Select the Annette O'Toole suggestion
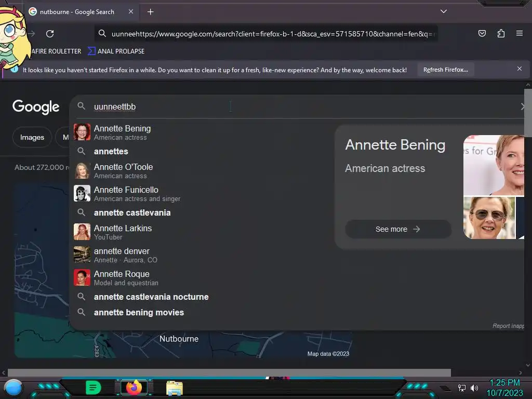This screenshot has height=399, width=532. (202, 171)
